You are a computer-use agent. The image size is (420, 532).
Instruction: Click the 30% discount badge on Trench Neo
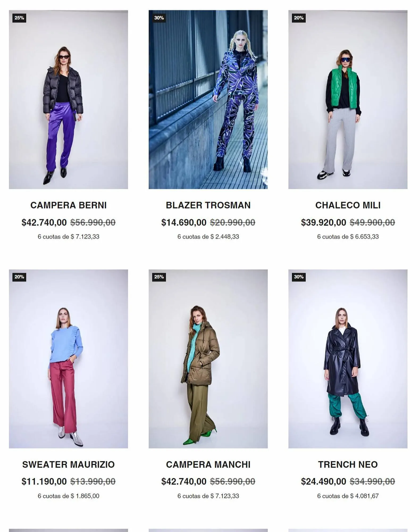(299, 277)
